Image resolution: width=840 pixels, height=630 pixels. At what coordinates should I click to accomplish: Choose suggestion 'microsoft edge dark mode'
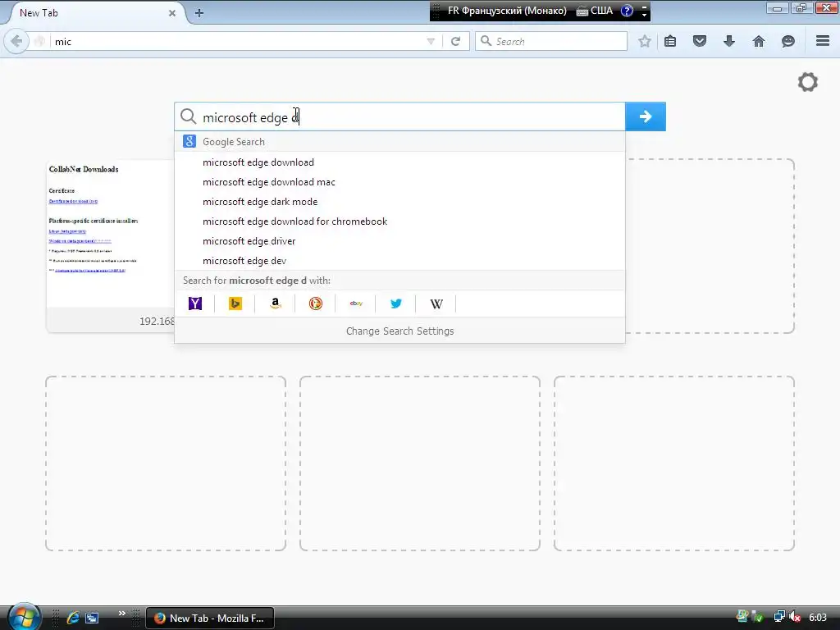click(x=399, y=202)
